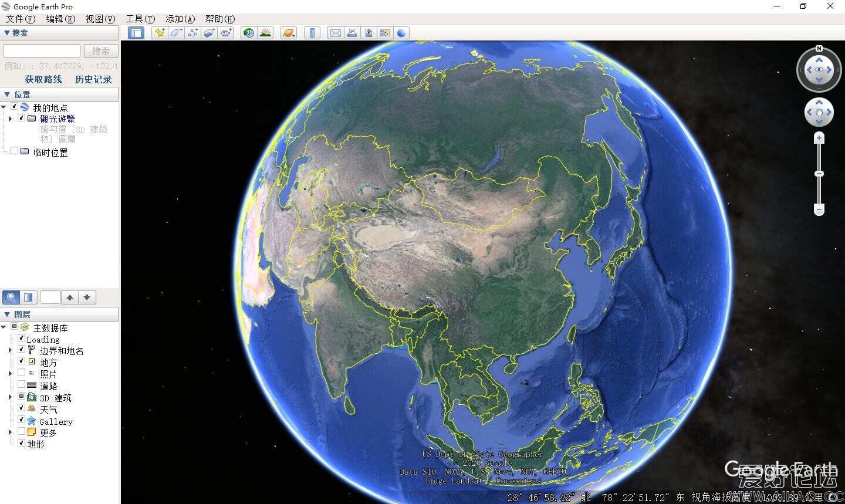
Task: Show sunlight across the landscape icon
Action: (266, 33)
